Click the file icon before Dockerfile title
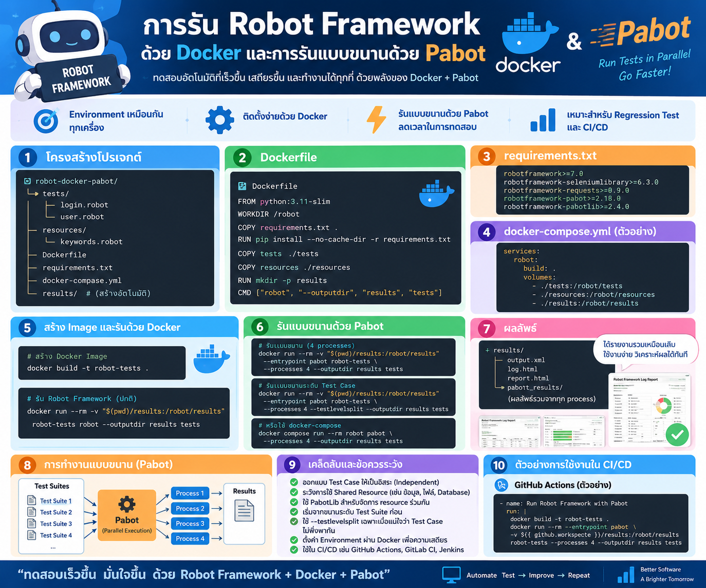This screenshot has height=588, width=706. coord(242,186)
